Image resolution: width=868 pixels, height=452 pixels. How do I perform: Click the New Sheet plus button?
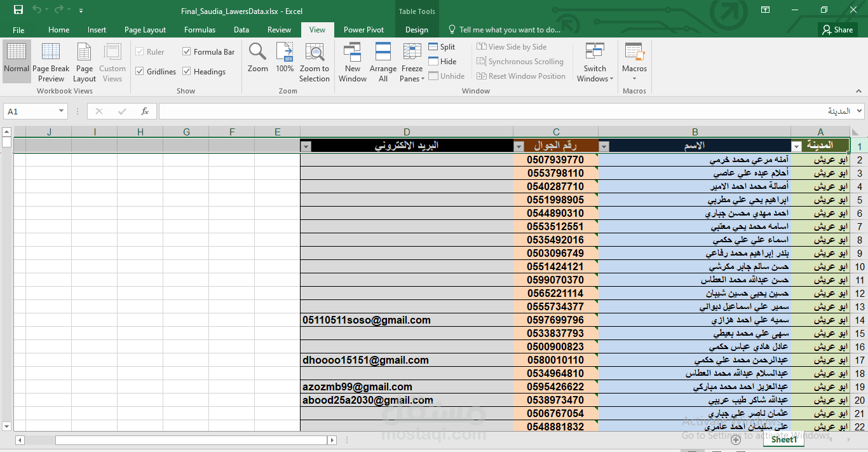click(735, 439)
